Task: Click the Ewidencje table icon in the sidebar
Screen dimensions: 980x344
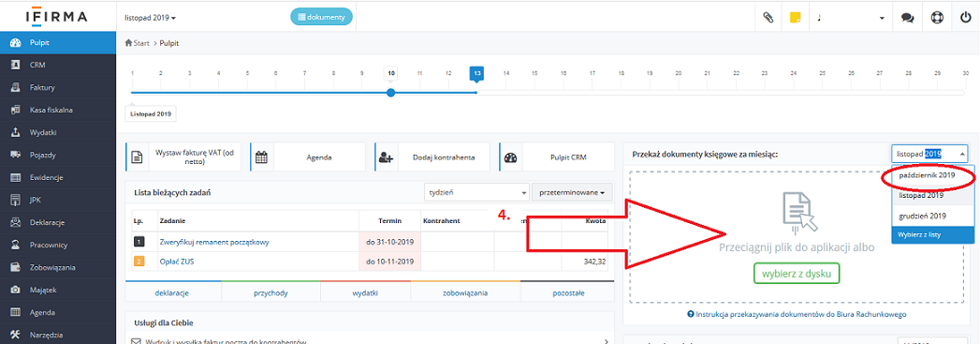Action: [x=16, y=178]
